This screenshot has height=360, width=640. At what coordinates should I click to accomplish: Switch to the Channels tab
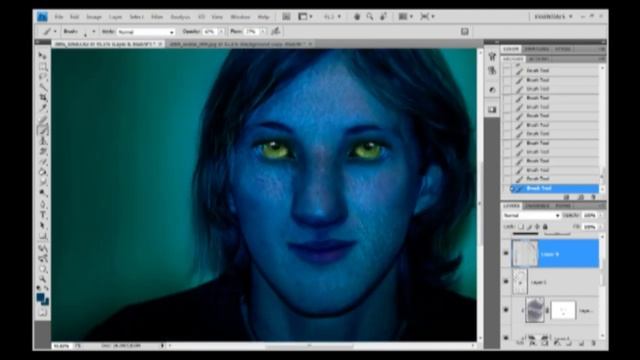pos(537,206)
